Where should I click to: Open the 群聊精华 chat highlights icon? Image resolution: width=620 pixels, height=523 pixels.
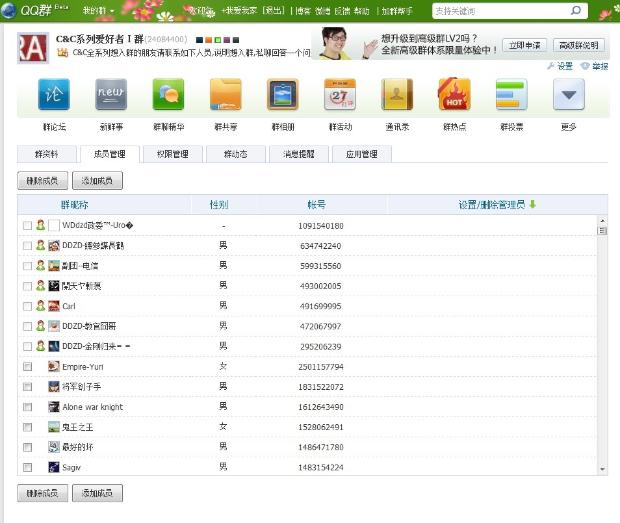[x=168, y=94]
